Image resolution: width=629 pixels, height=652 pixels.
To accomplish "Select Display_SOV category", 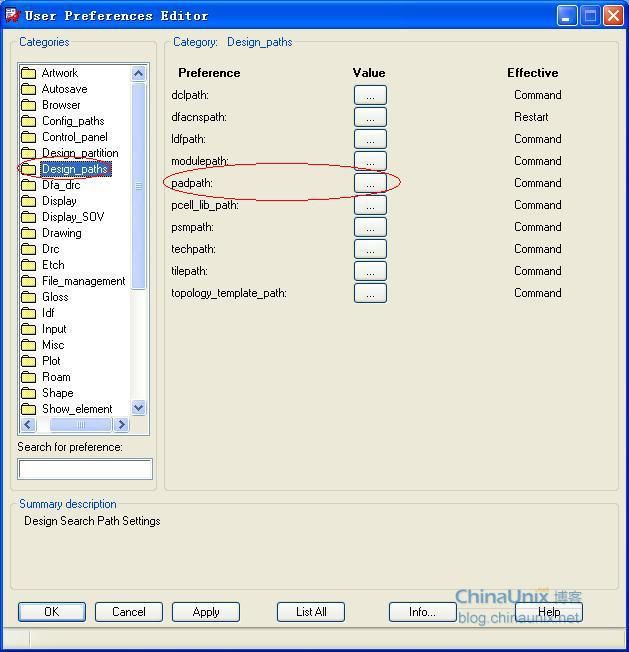I will (73, 217).
